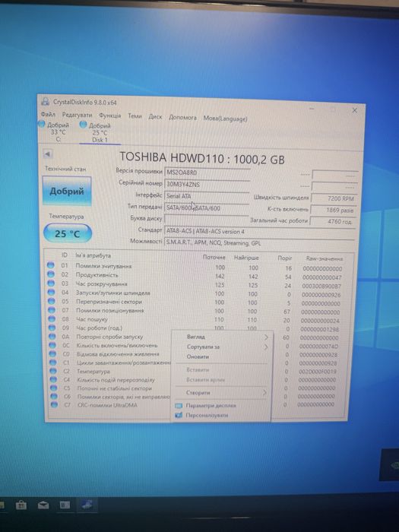Image resolution: width=399 pixels, height=532 pixels.
Task: Click the Добрий health status button
Action: 67,191
